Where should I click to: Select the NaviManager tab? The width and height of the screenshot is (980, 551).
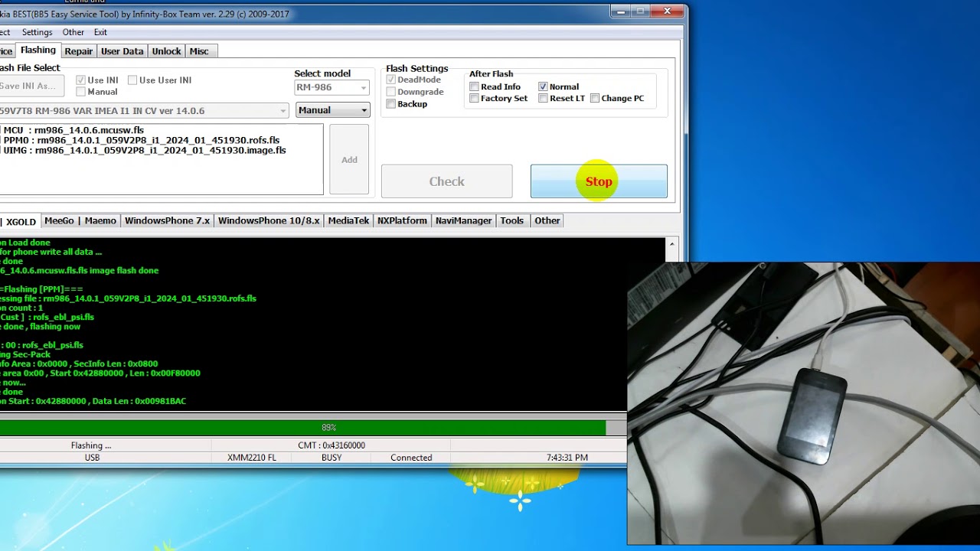[x=463, y=220]
